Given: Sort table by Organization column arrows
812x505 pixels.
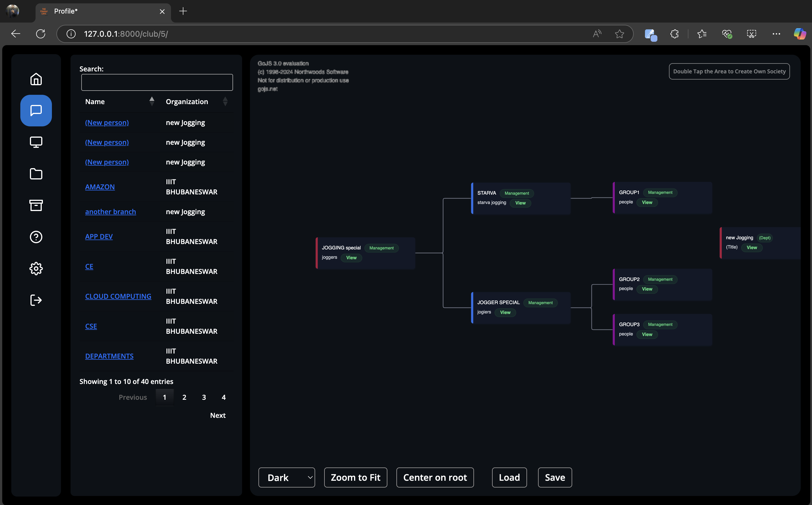Looking at the screenshot, I should click(225, 102).
